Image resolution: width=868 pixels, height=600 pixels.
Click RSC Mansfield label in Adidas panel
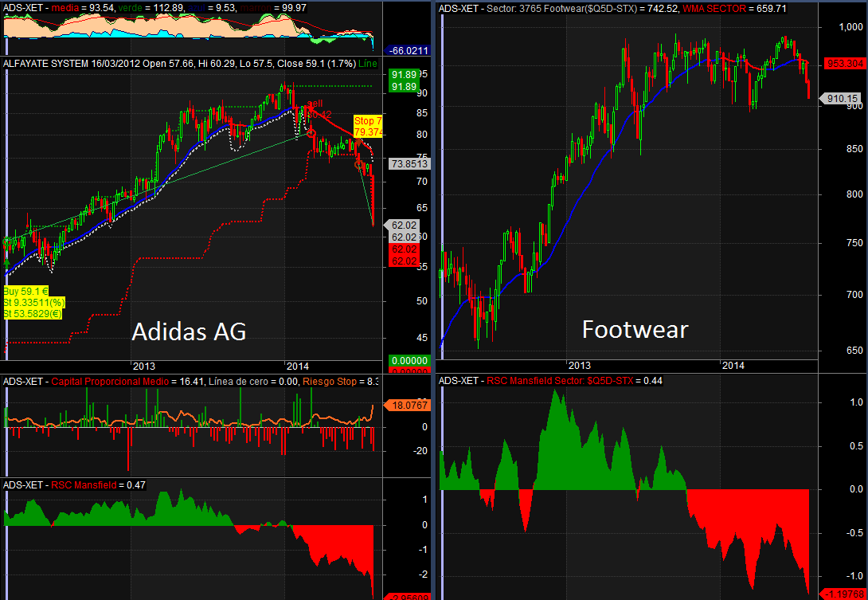click(x=84, y=484)
